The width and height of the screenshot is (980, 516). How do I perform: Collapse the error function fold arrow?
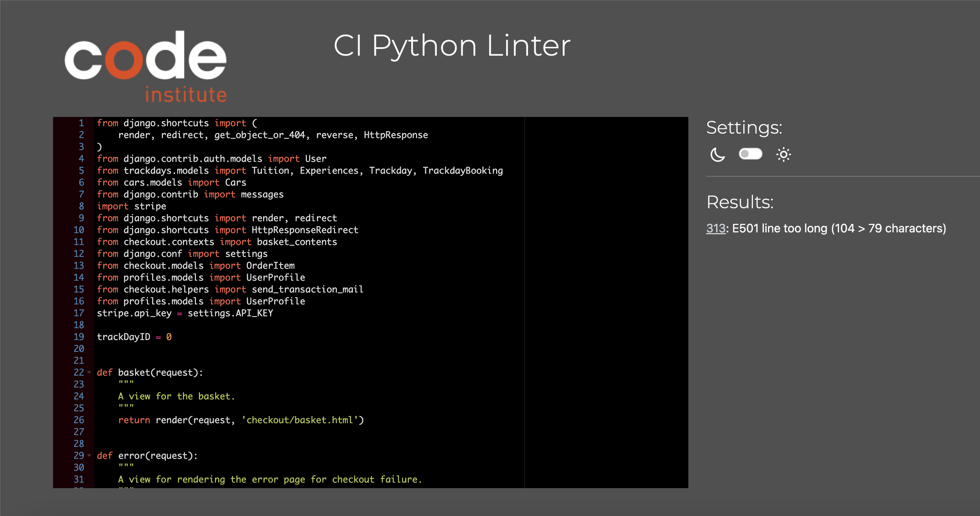pos(89,455)
